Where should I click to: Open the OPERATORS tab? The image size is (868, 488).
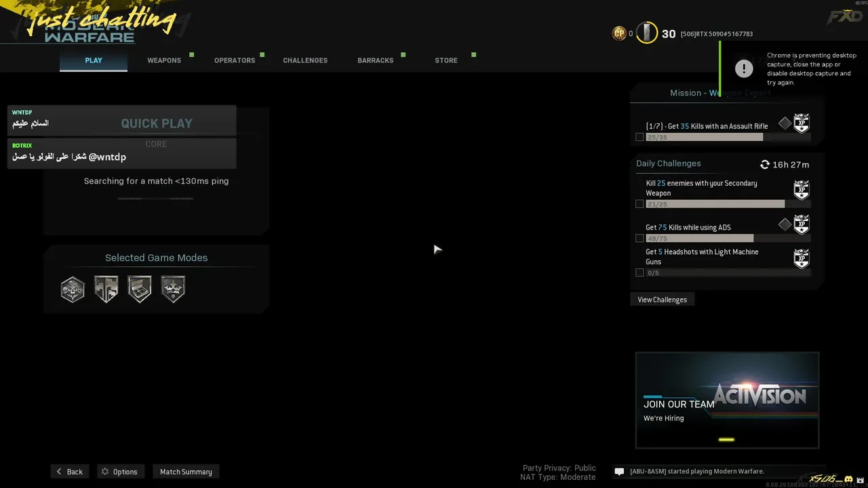tap(235, 60)
